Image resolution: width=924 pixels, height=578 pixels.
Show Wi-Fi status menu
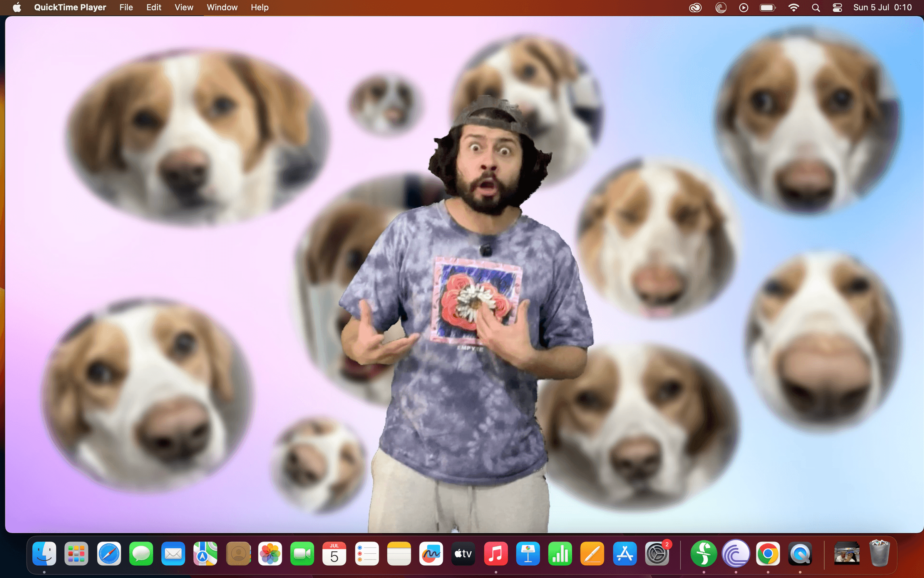[794, 8]
